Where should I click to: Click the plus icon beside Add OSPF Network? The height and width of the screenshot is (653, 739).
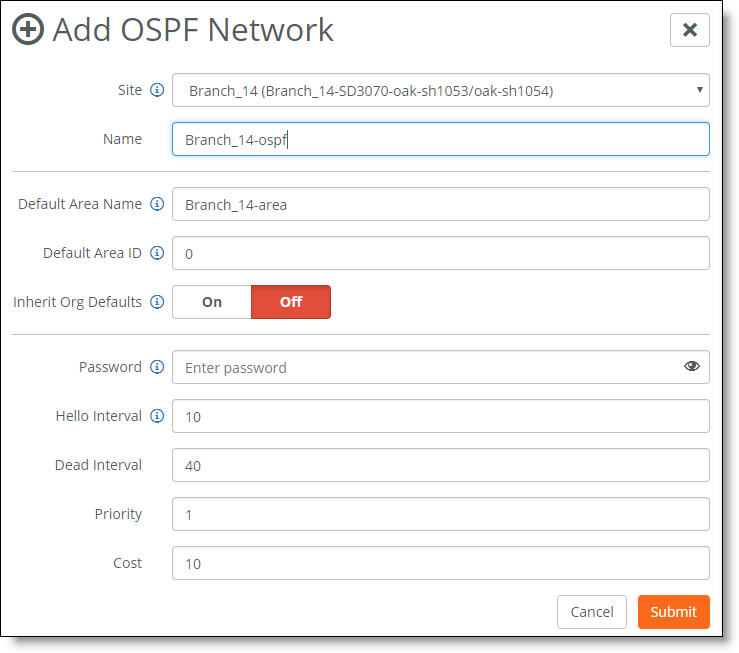[28, 29]
